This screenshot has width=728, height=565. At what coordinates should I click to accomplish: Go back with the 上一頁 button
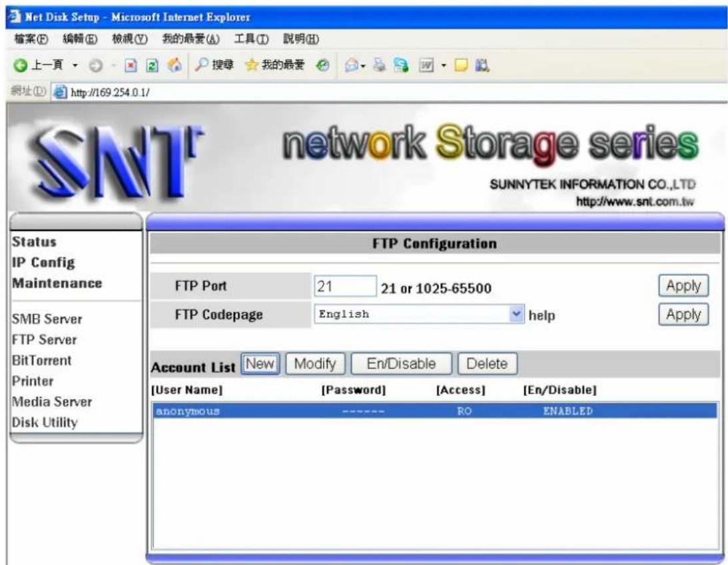pyautogui.click(x=38, y=65)
